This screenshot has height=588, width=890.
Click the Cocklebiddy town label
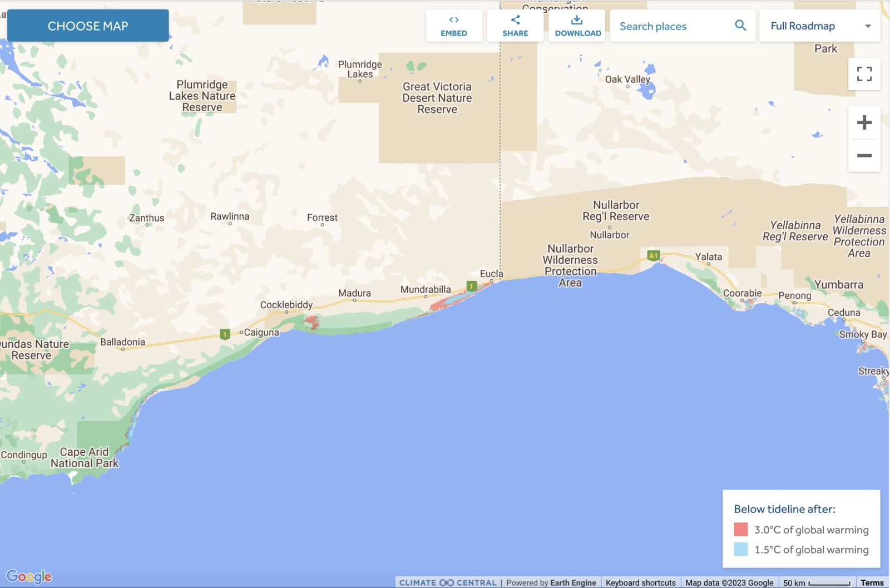pyautogui.click(x=286, y=305)
